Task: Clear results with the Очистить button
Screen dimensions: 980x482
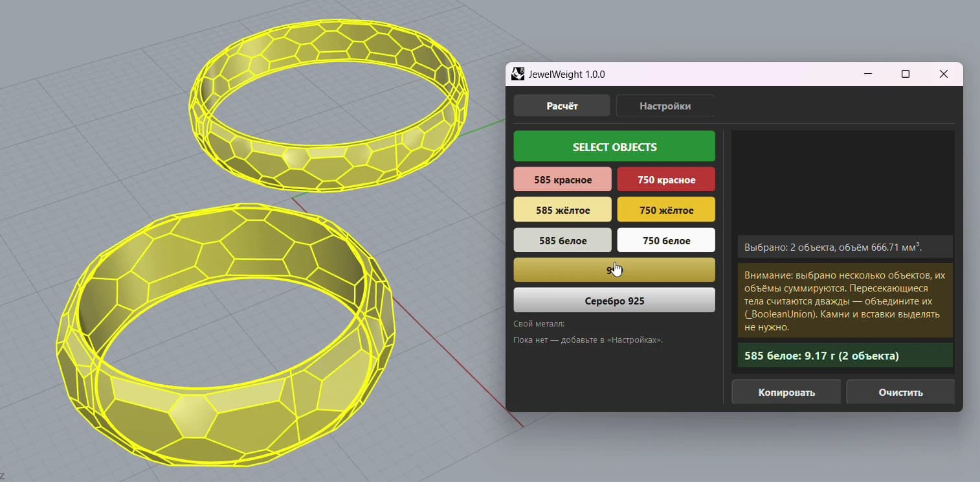Action: [x=900, y=392]
